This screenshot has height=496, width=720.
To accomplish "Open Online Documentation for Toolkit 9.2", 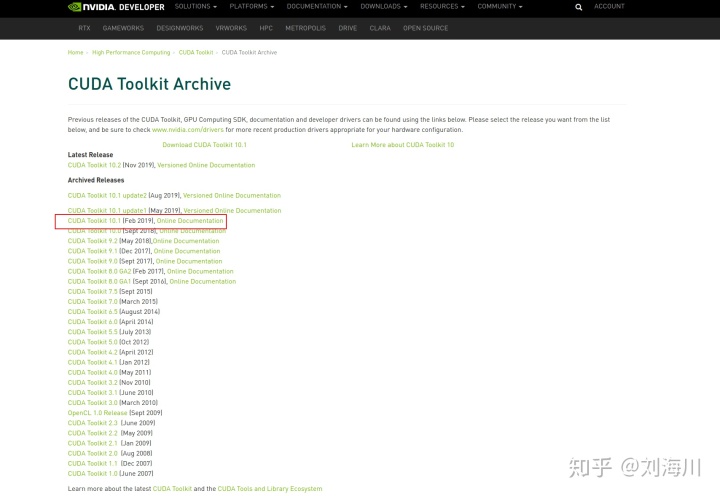I will point(186,241).
